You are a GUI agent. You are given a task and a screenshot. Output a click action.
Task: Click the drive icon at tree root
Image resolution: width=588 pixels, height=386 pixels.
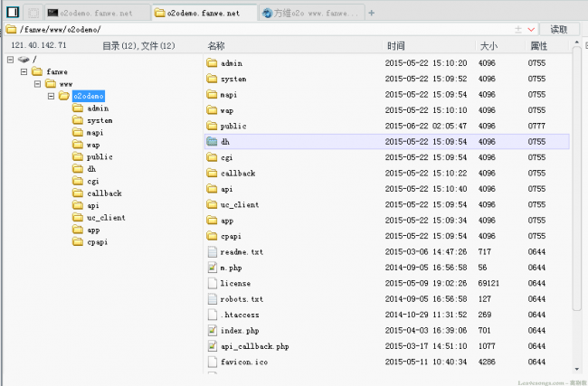[24, 60]
